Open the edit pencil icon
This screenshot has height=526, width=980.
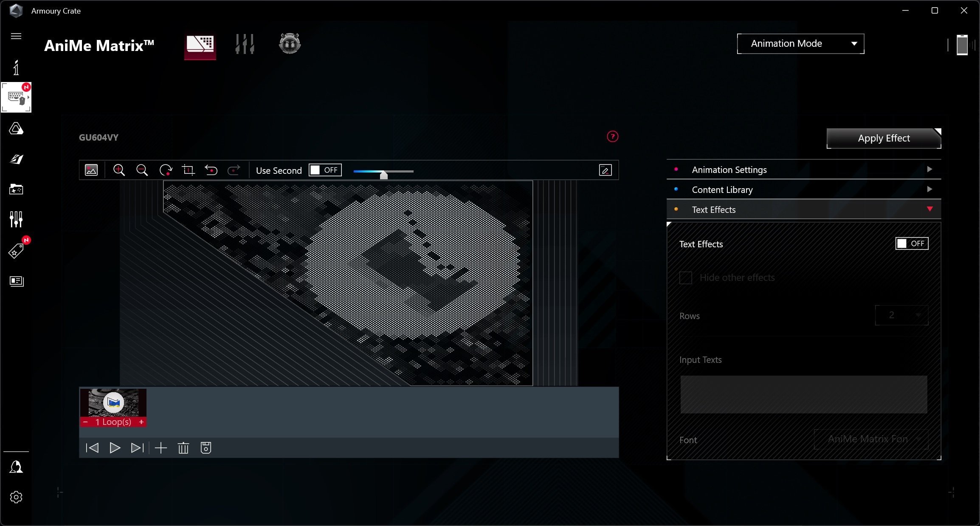coord(605,170)
